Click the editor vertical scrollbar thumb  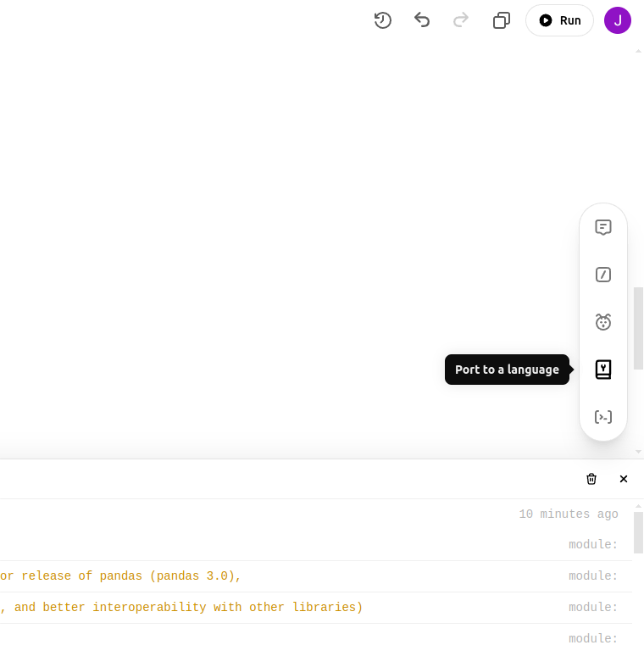tap(638, 328)
